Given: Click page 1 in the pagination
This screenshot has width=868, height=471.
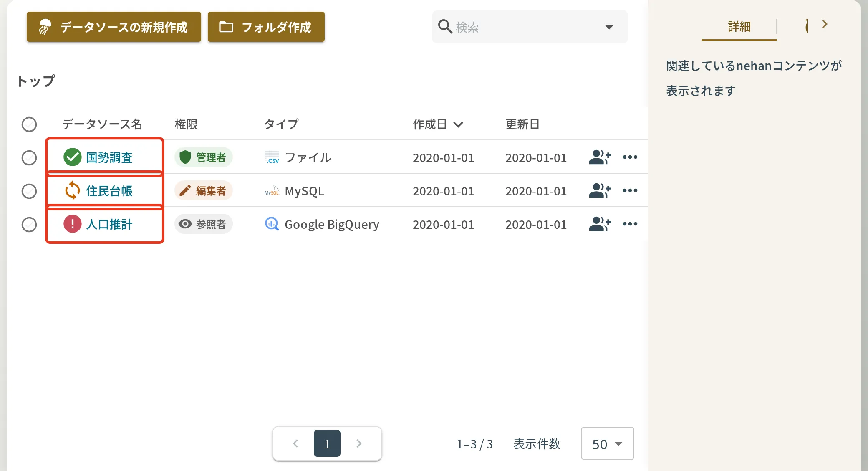Looking at the screenshot, I should point(327,443).
